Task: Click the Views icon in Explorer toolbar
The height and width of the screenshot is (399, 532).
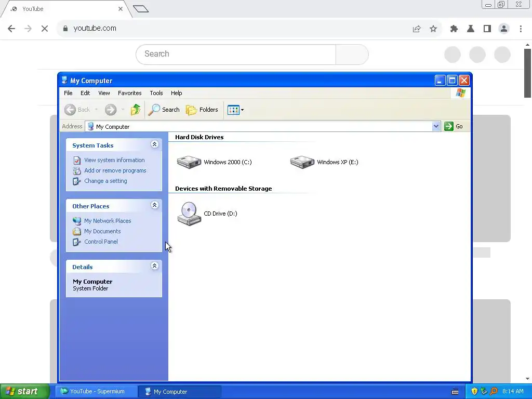Action: [x=233, y=110]
